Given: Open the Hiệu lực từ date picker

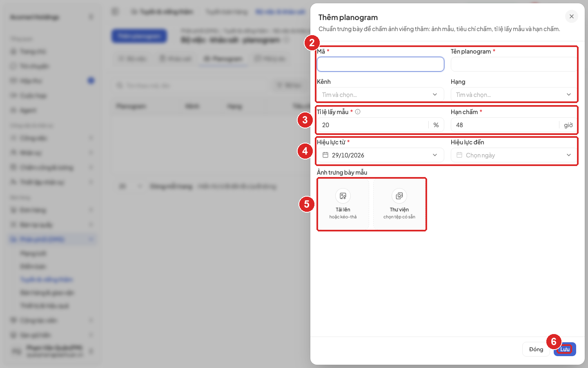Looking at the screenshot, I should pos(381,155).
